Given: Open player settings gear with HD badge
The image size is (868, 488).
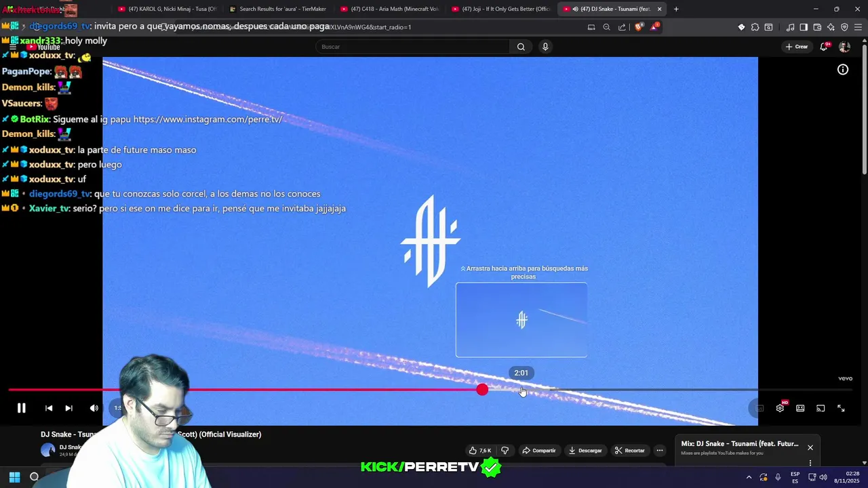Looking at the screenshot, I should point(780,408).
